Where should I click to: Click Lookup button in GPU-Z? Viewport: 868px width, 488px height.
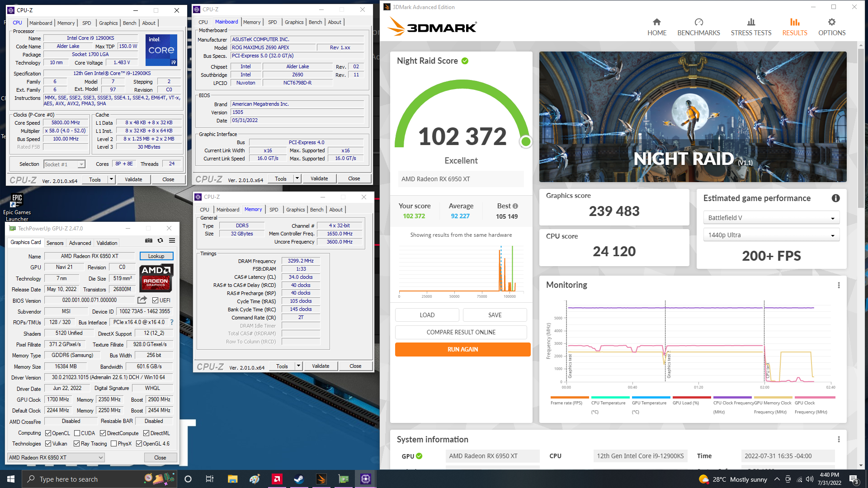point(156,256)
